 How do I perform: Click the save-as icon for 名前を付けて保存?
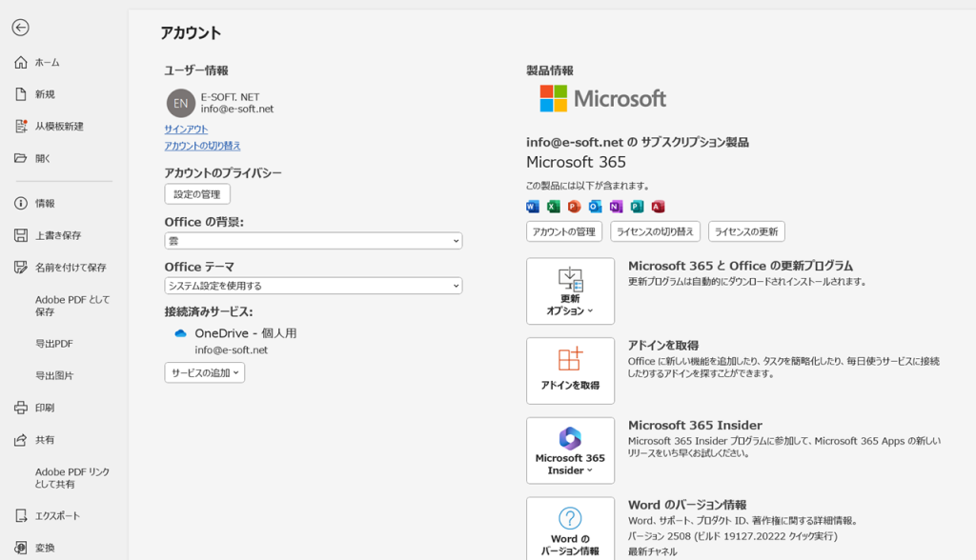21,267
